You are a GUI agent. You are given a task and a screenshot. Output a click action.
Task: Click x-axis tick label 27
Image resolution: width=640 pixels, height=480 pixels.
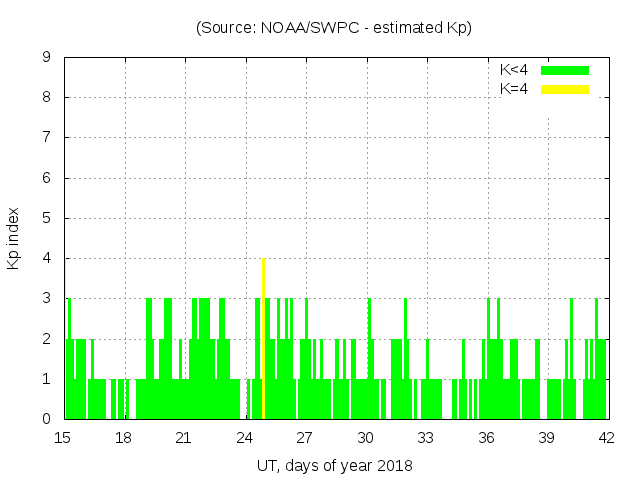305,437
